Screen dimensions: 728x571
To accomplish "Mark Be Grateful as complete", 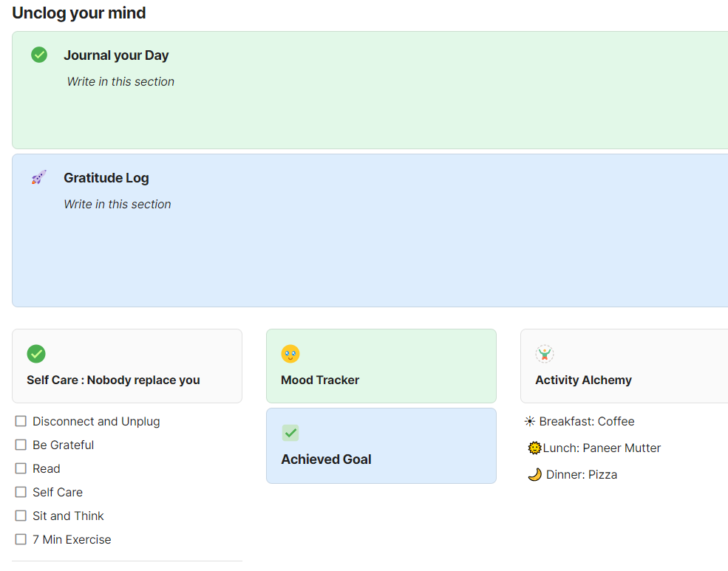I will click(x=21, y=445).
